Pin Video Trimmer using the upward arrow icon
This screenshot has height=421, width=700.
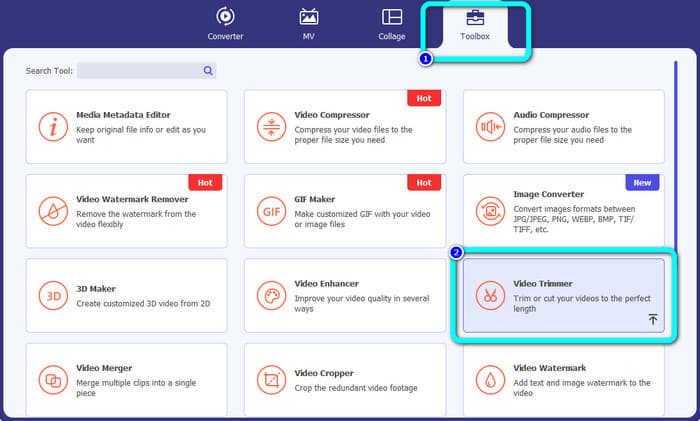click(x=652, y=319)
